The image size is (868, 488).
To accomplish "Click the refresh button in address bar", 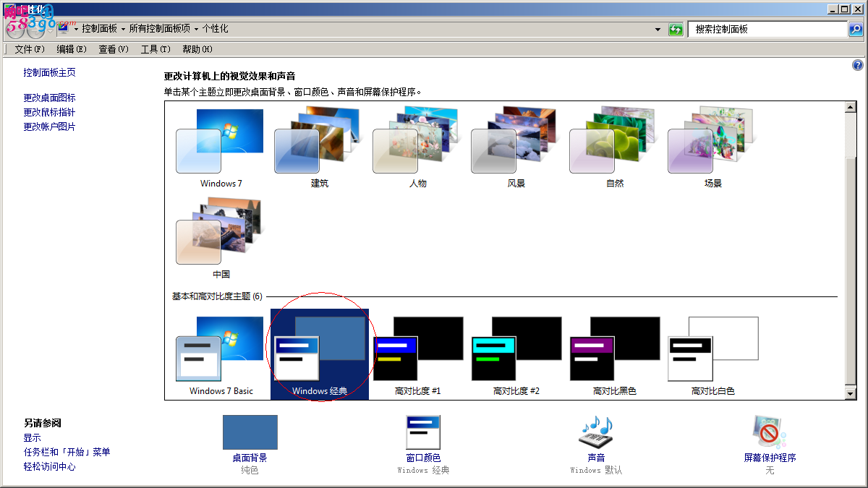I will [x=676, y=29].
